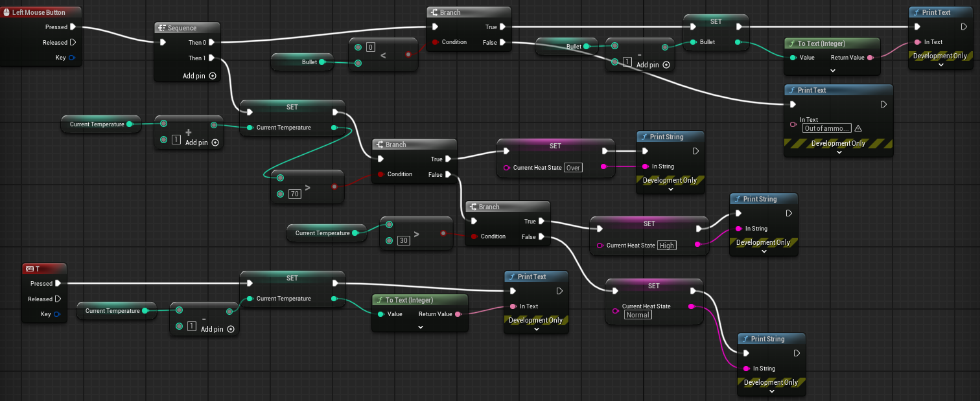Expand the Print String node after SET High

coord(764,251)
